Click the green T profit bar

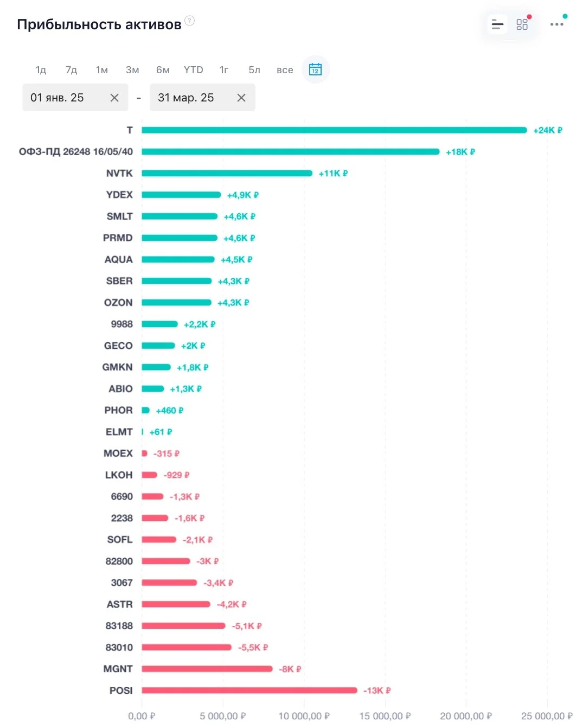(x=334, y=130)
